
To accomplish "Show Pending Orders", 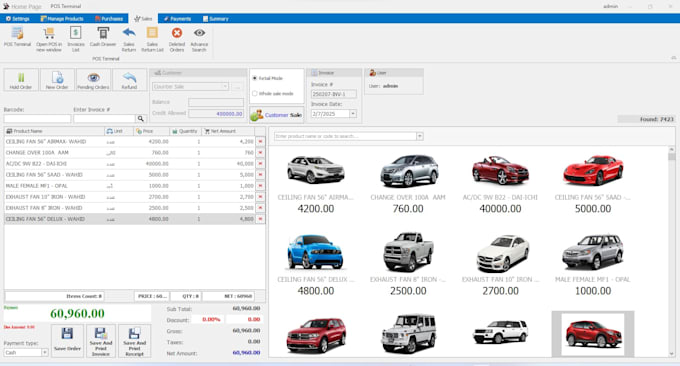I will tap(93, 80).
